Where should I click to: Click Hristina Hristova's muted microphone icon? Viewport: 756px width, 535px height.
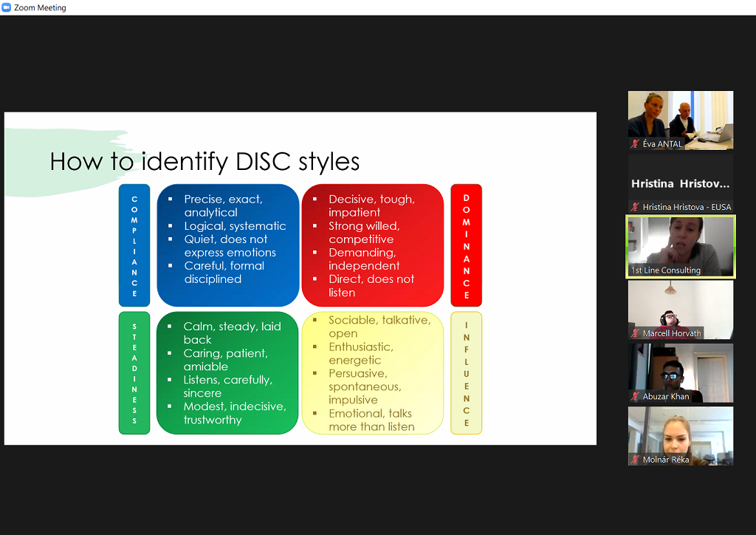(635, 207)
